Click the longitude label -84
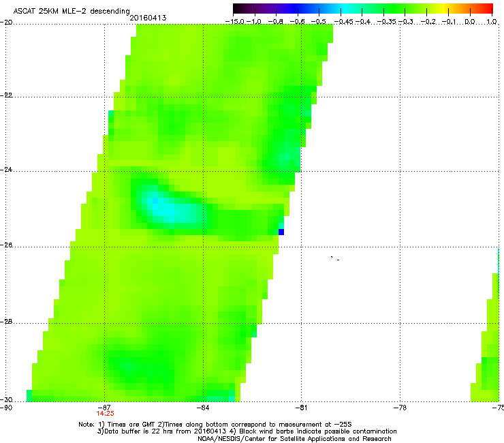This screenshot has height=443, width=504. coord(203,408)
